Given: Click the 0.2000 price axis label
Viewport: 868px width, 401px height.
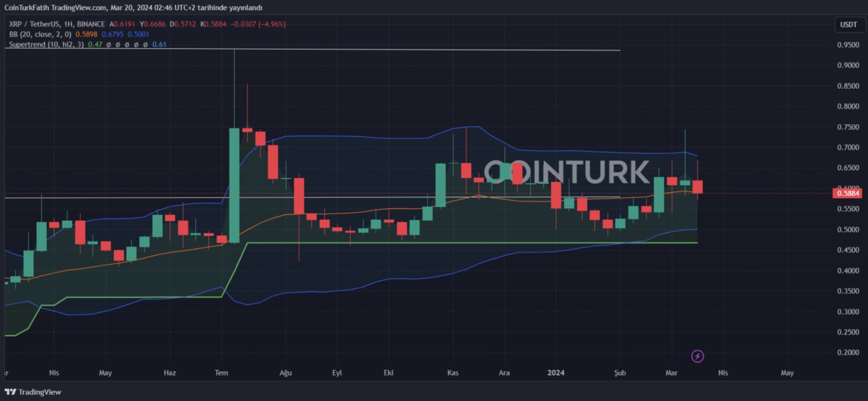Looking at the screenshot, I should tap(849, 353).
